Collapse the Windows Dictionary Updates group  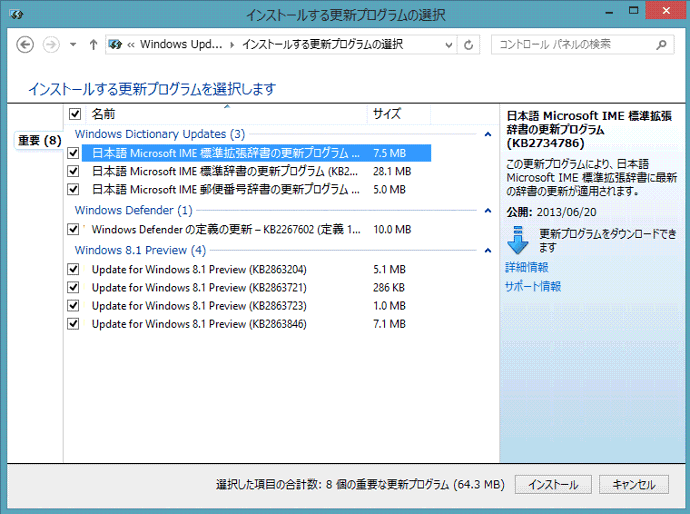(x=488, y=134)
